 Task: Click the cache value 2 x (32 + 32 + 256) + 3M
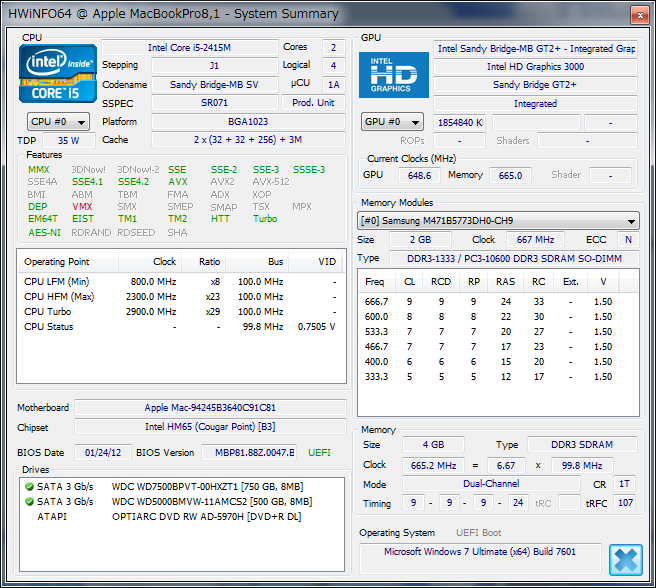pos(248,140)
